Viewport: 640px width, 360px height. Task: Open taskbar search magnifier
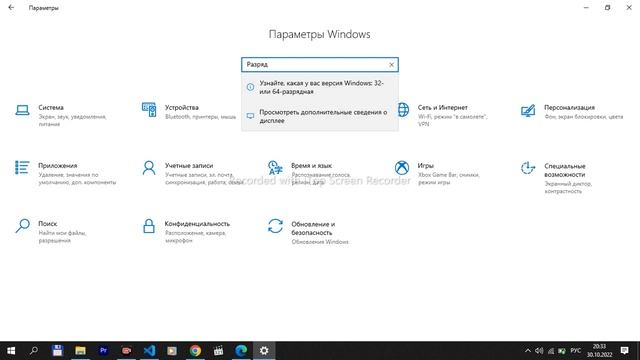tap(34, 351)
